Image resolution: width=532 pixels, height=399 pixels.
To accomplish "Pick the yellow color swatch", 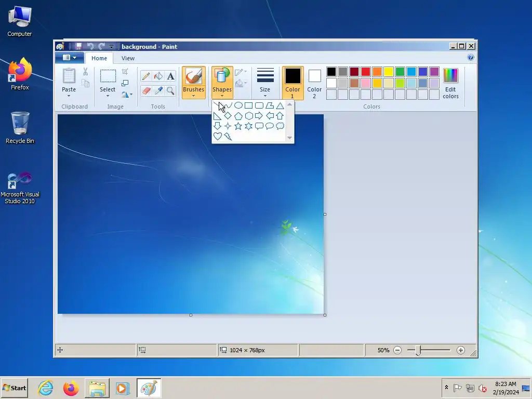I will click(389, 72).
